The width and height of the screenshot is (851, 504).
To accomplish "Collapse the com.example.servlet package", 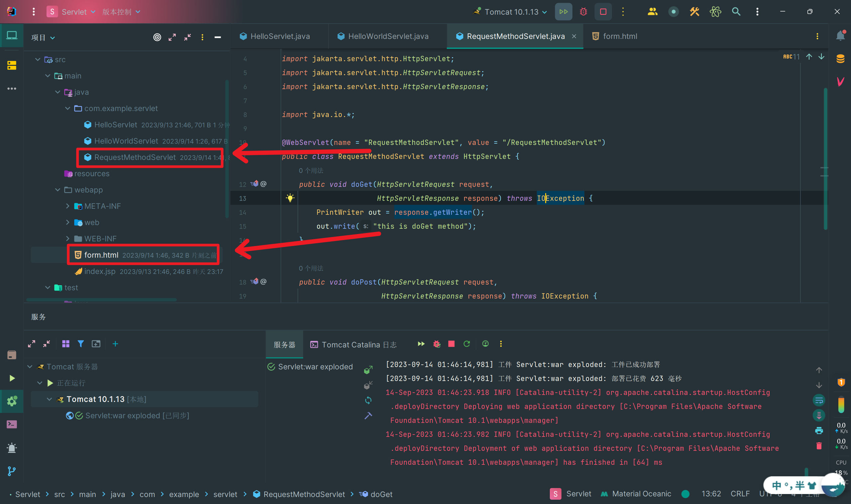I will click(67, 108).
